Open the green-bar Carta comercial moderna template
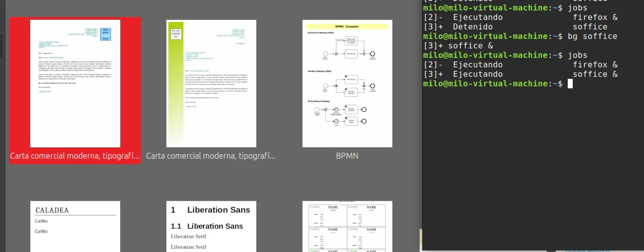 point(211,83)
